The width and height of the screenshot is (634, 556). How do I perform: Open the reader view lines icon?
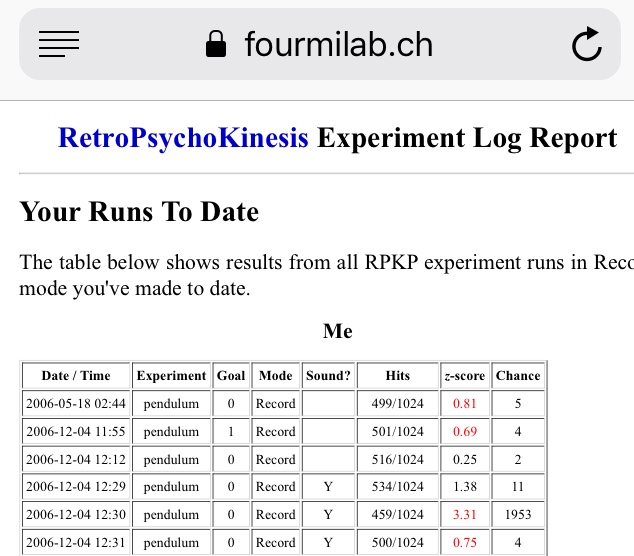[x=59, y=44]
